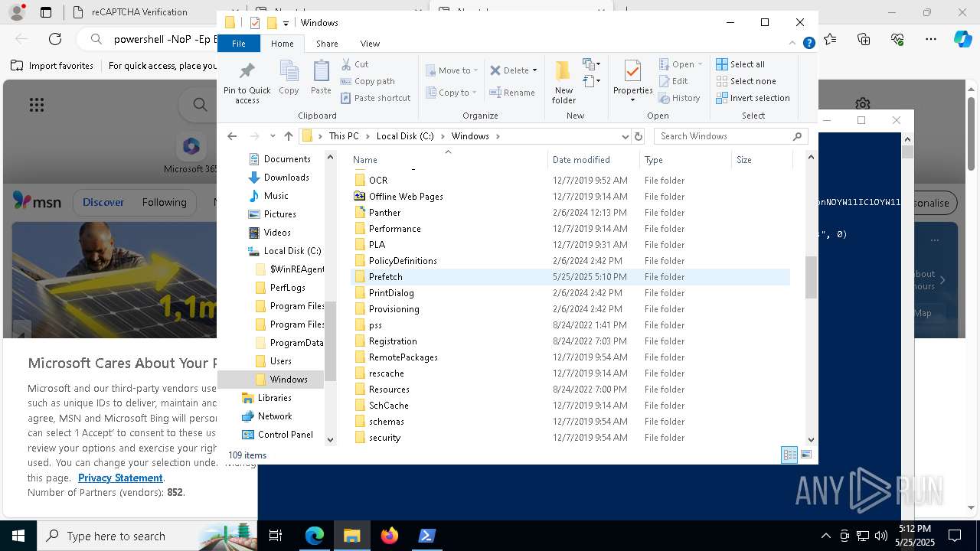Open the Privacy Statement link
The image size is (980, 551).
click(x=120, y=478)
